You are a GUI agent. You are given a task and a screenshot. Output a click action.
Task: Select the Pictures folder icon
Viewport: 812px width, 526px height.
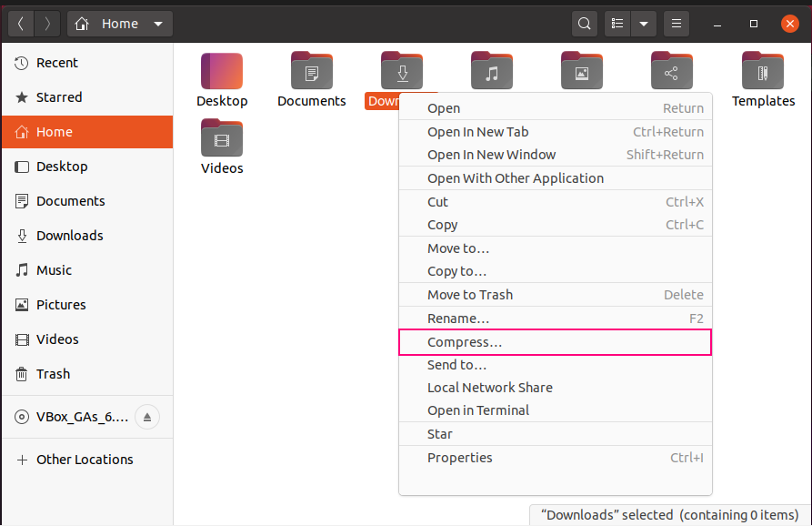point(582,71)
